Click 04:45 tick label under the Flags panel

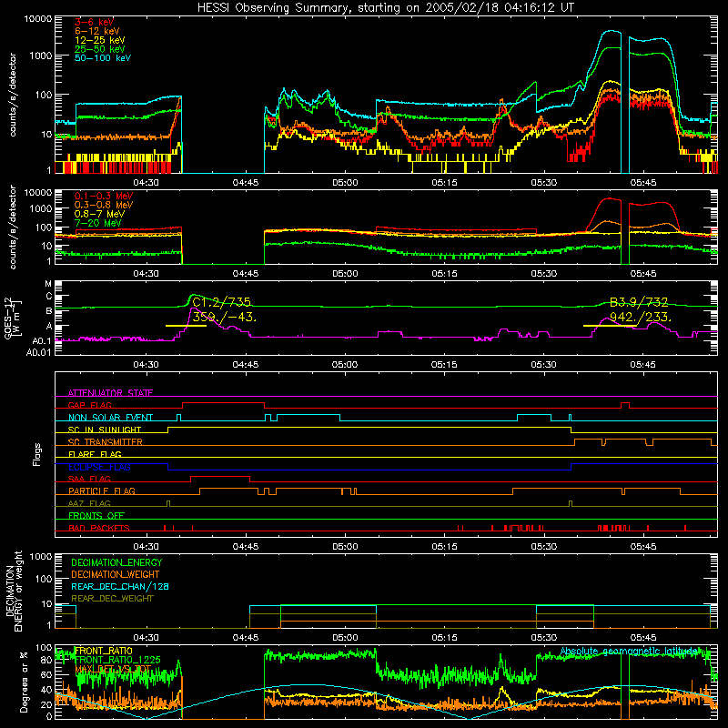(x=246, y=547)
